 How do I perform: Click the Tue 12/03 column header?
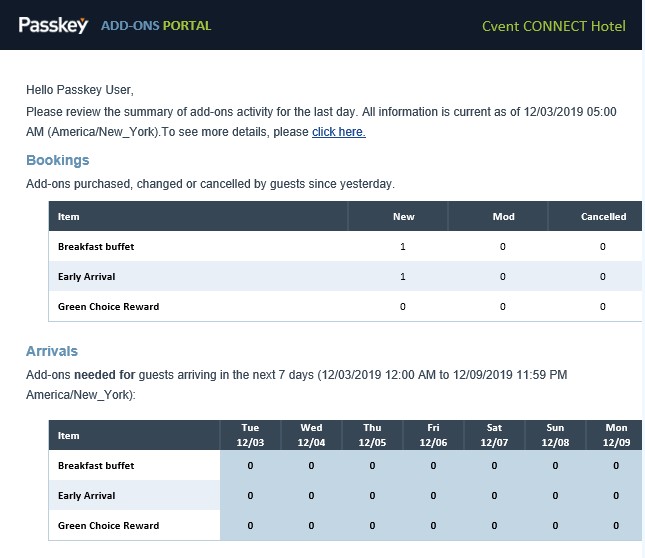250,435
